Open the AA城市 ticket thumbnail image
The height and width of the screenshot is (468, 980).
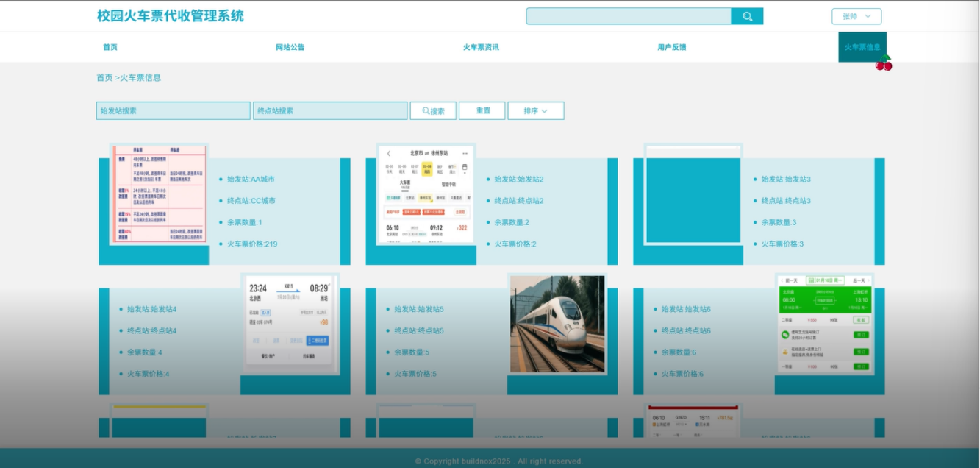(x=159, y=194)
